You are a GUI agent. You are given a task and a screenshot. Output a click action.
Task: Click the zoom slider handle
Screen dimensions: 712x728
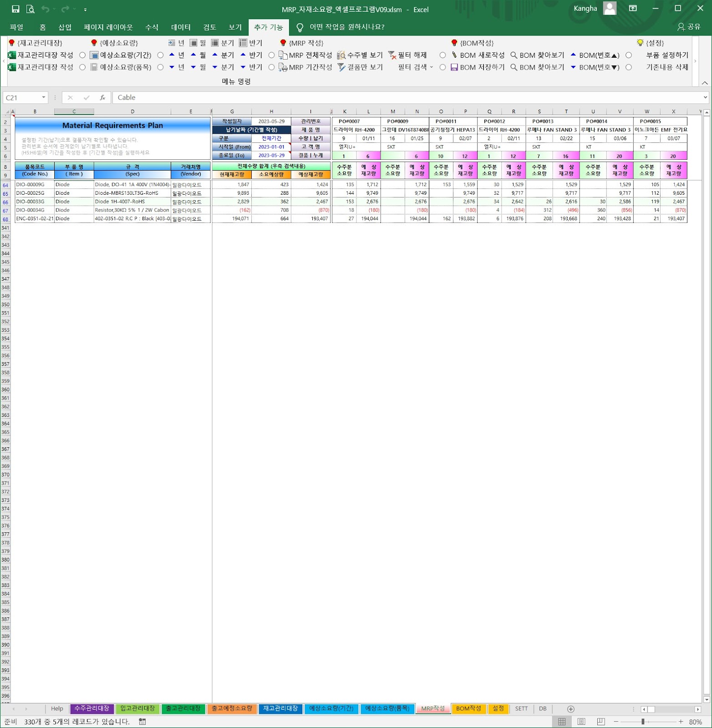[x=643, y=722]
